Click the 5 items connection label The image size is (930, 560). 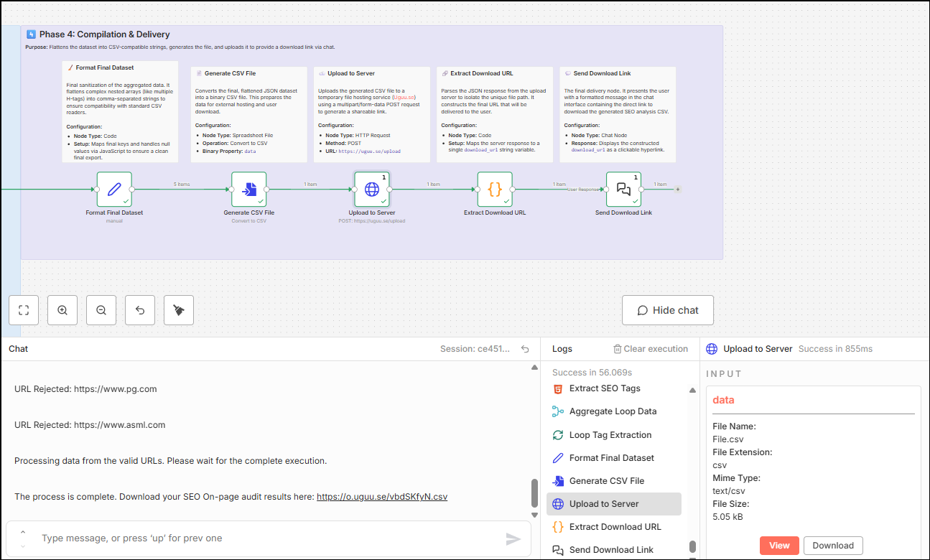182,185
